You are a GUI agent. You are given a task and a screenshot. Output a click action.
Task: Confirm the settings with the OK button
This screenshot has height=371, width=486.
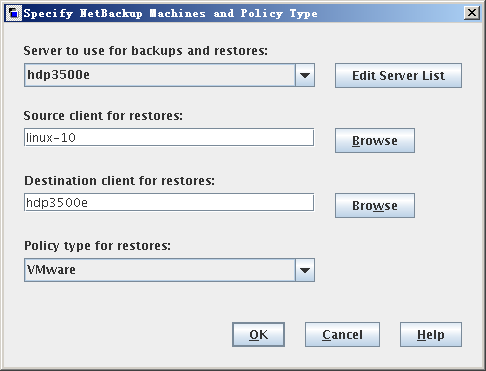click(x=258, y=334)
